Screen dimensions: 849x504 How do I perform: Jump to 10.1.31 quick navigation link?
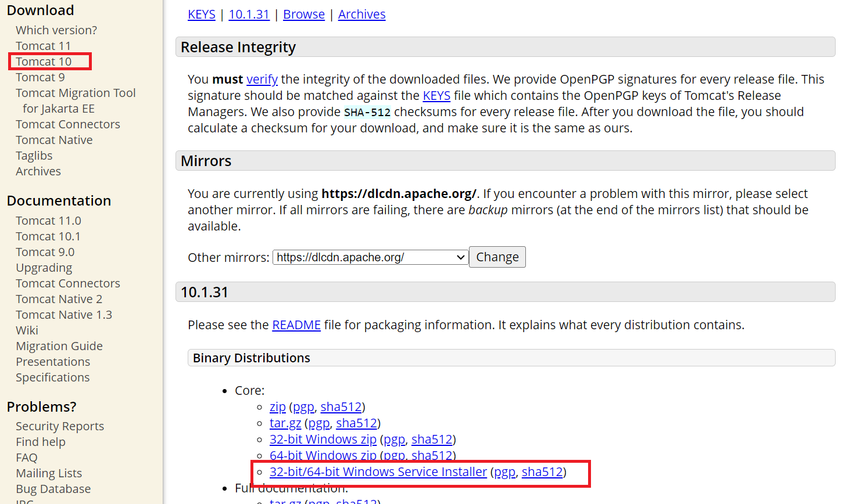click(249, 15)
